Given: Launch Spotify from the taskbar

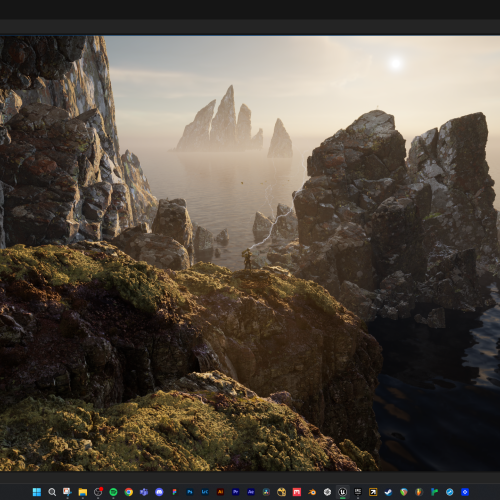Looking at the screenshot, I should [113, 492].
